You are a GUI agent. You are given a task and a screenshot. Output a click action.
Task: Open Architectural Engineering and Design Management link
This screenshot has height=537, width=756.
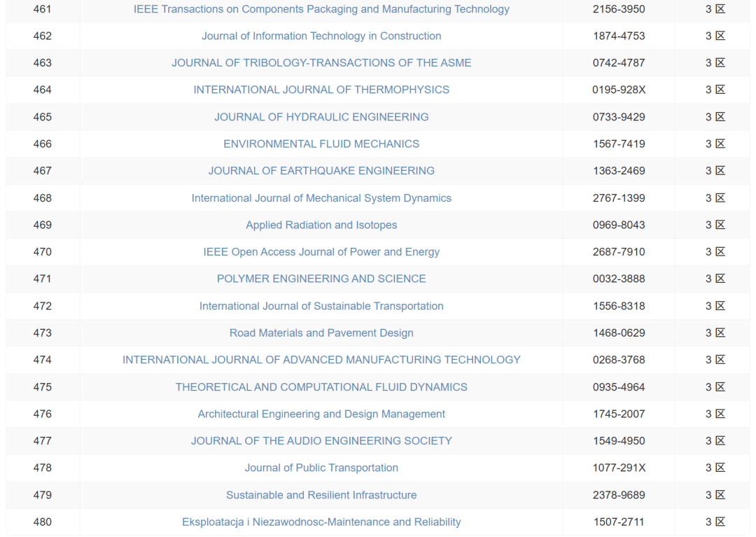(x=321, y=414)
